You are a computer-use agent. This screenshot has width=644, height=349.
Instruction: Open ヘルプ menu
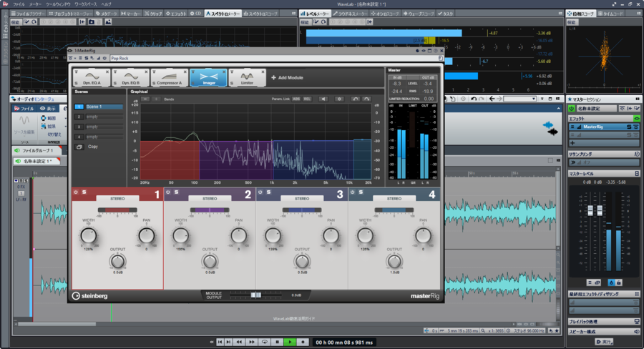pos(107,4)
